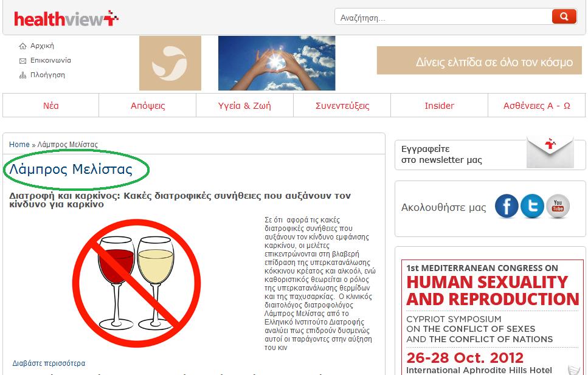Open the YouTube follow icon

(x=558, y=206)
